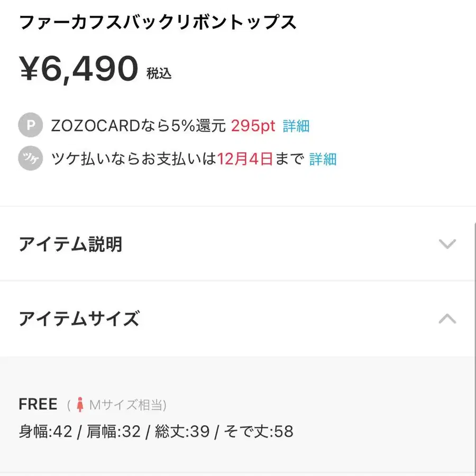Tap the アイテム説明 heading
The image size is (476, 476).
pyautogui.click(x=70, y=244)
